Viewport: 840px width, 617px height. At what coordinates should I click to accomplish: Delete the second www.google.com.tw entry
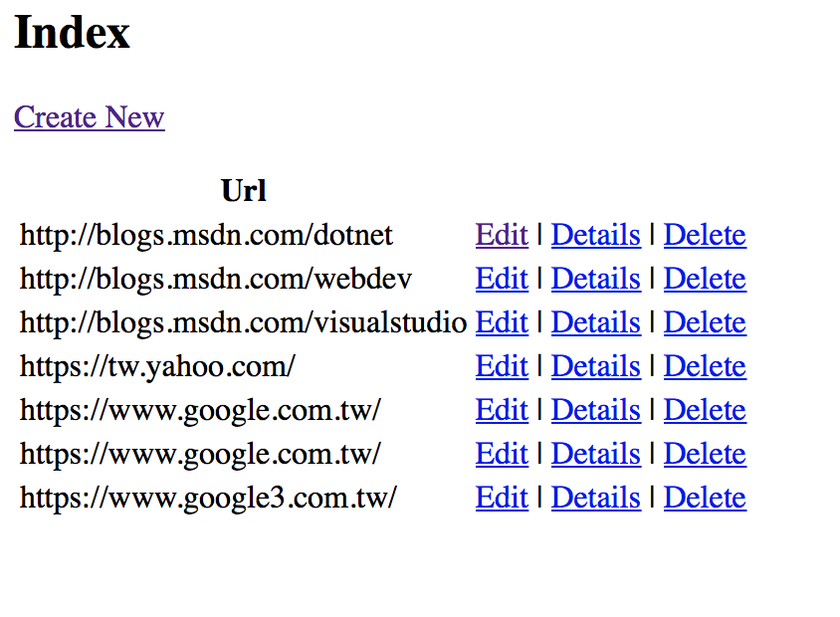(705, 454)
